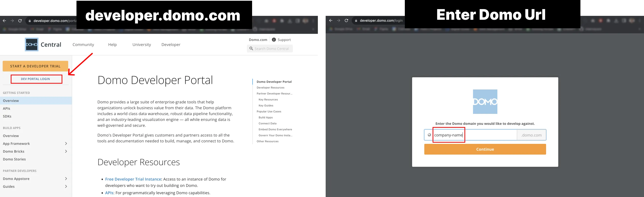
Task: Open Domo Appstore sidebar item
Action: coord(16,178)
